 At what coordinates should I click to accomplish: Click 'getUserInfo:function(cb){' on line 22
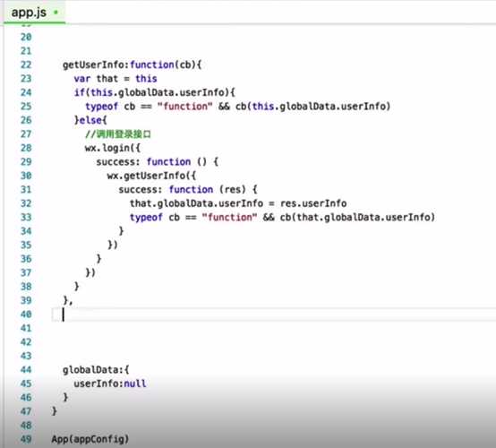(132, 65)
